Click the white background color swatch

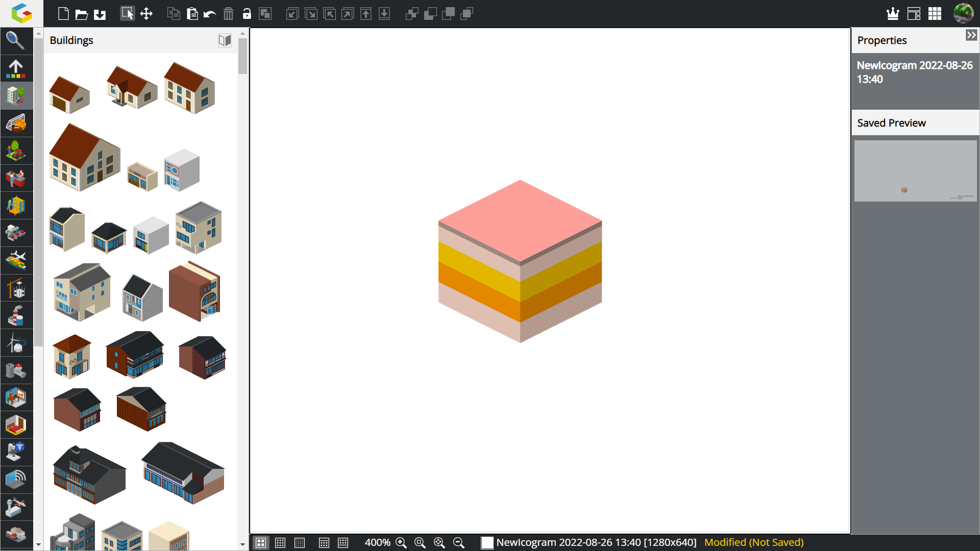click(487, 543)
